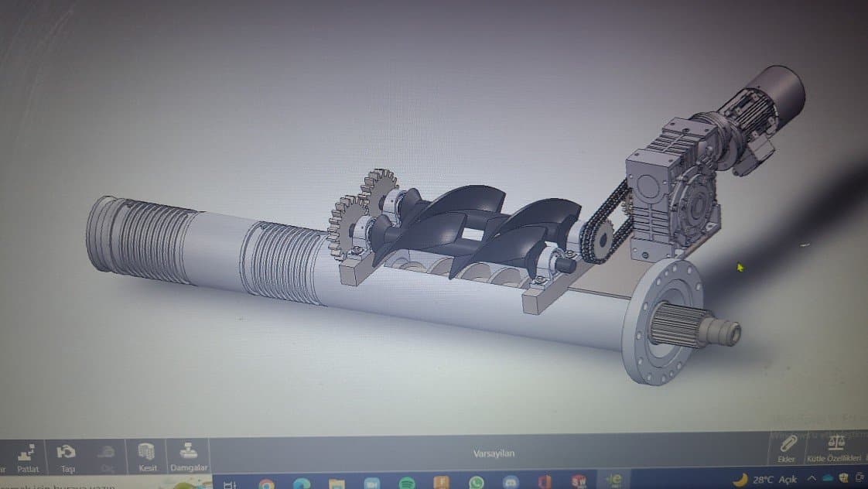Select the Patlat (explode) tool
Screen dimensions: 868x489
click(x=27, y=458)
